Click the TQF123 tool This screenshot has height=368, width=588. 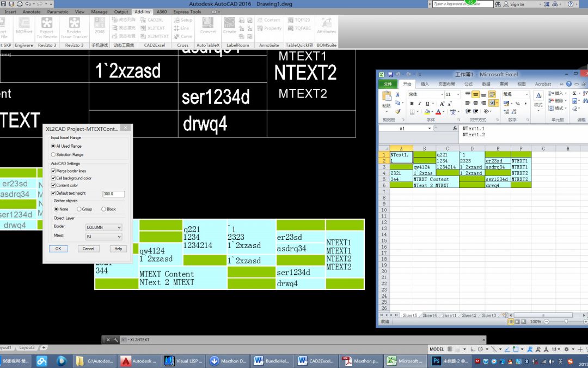pyautogui.click(x=299, y=20)
